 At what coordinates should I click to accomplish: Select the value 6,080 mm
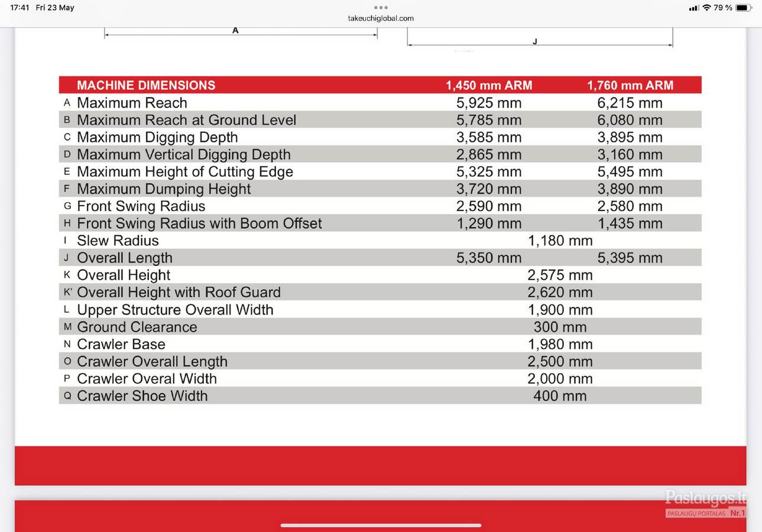tap(630, 120)
